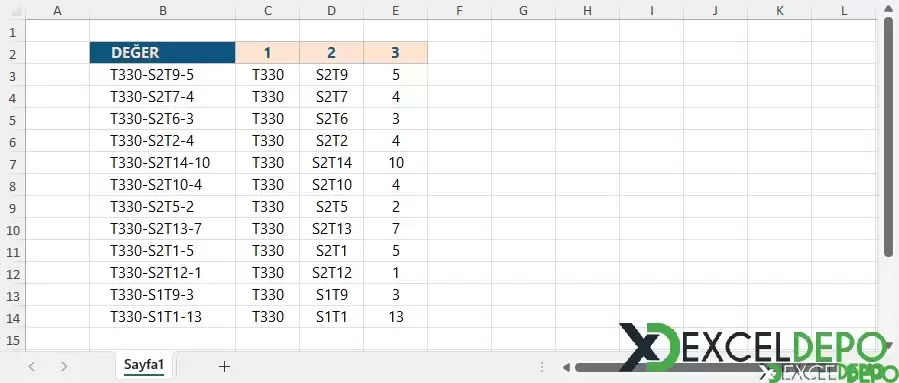Click the sheet tab options dots
Viewport: 899px width, 383px height.
point(542,367)
